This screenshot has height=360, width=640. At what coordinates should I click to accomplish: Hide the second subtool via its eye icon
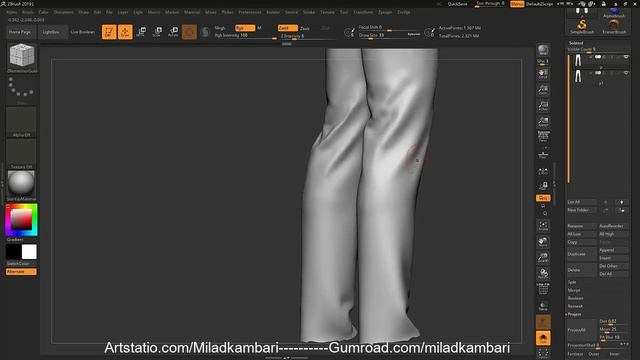coord(626,73)
